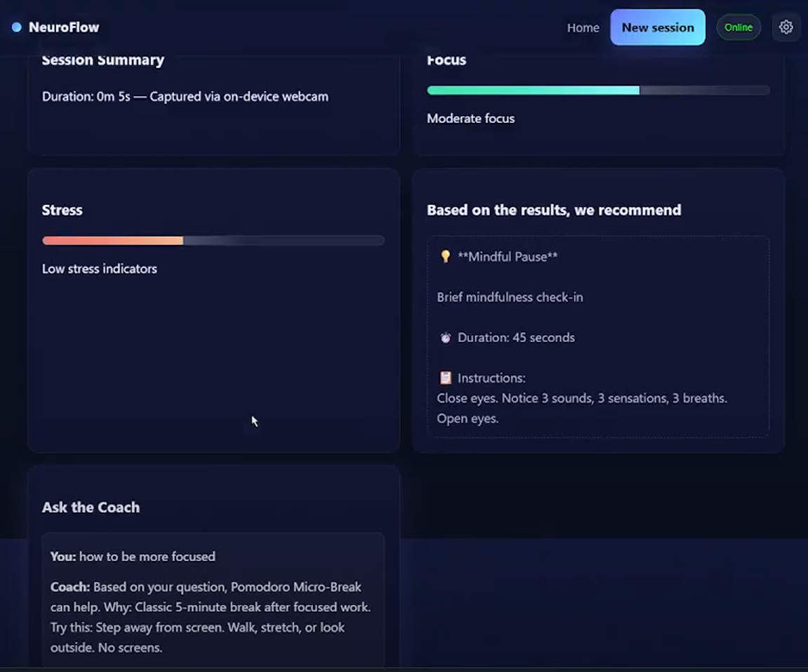Click the lightbulb icon beside Mindful Pause
The height and width of the screenshot is (672, 808).
click(x=445, y=256)
